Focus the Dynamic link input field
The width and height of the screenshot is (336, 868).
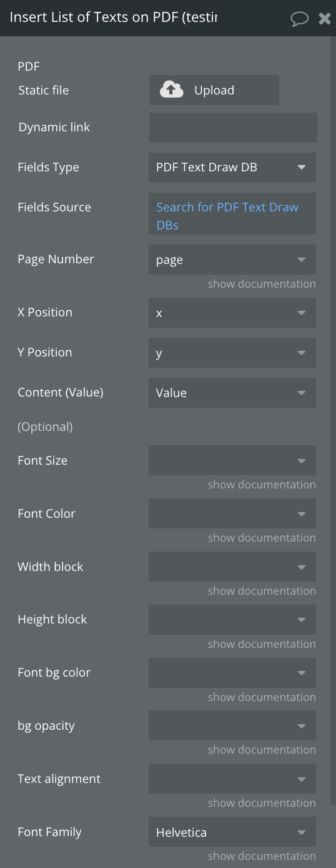coord(233,128)
